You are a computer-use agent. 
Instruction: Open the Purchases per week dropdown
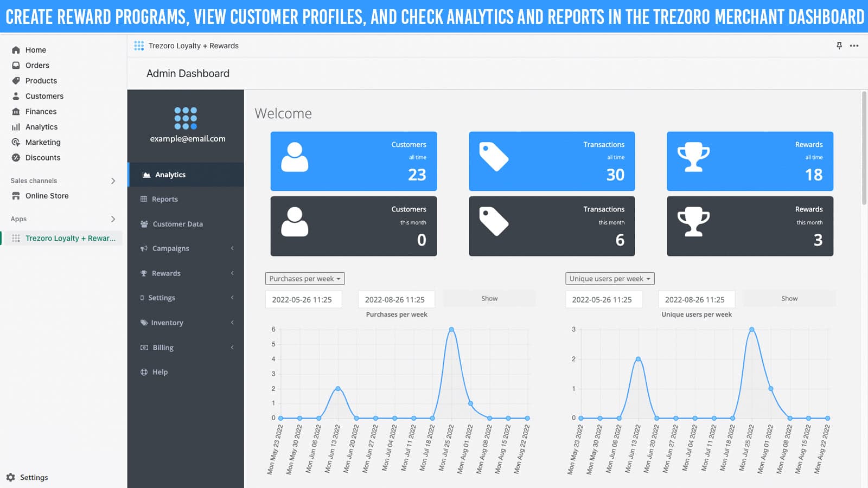[x=305, y=279]
